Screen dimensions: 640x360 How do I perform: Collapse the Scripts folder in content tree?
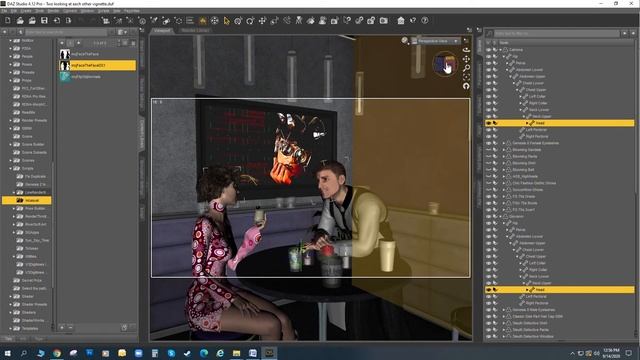[x=11, y=168]
